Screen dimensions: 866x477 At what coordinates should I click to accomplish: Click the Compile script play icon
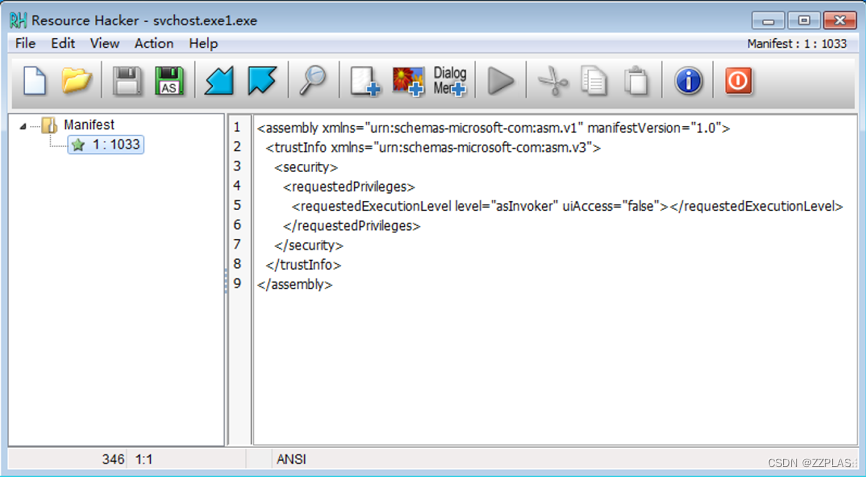501,81
